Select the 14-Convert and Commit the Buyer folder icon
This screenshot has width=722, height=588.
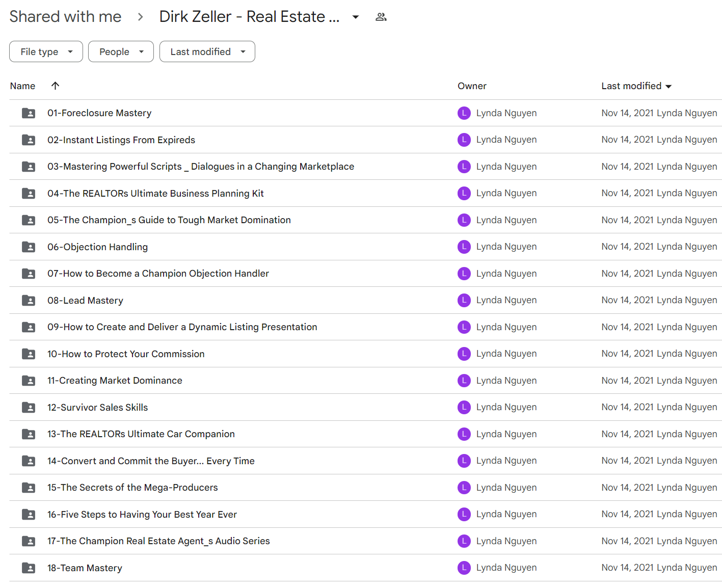(x=29, y=461)
